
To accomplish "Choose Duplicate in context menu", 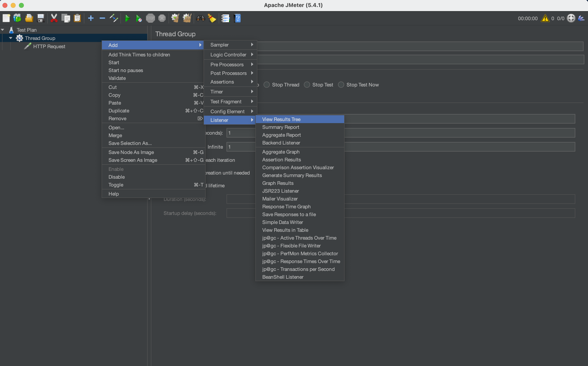I will point(154,111).
